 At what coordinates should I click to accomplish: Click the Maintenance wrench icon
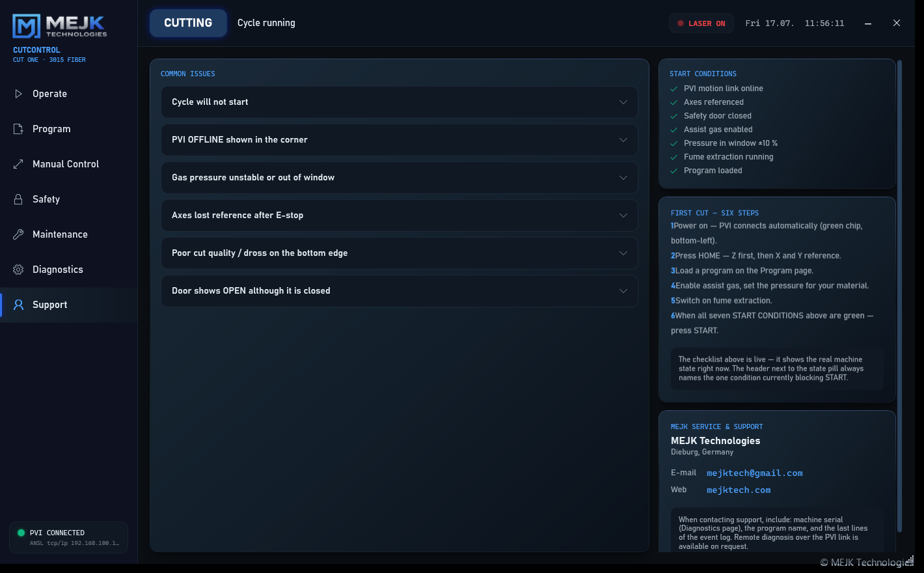[x=18, y=234]
